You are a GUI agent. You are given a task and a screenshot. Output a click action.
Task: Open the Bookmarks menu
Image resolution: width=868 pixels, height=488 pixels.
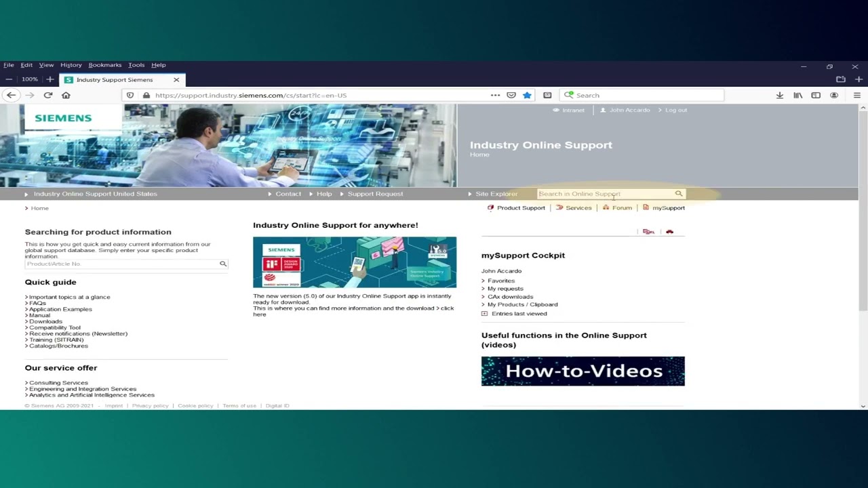tap(105, 65)
